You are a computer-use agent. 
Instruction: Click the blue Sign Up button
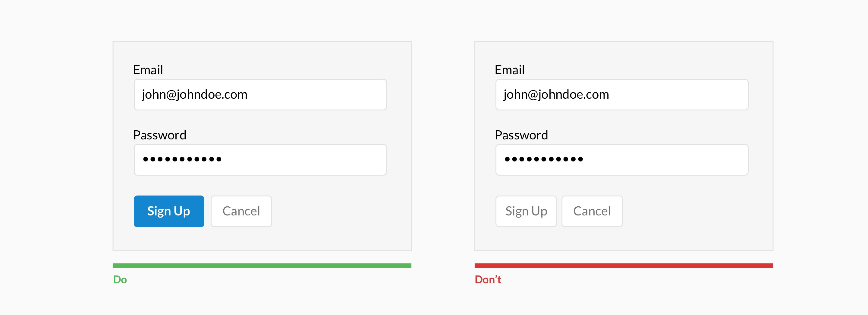click(169, 211)
